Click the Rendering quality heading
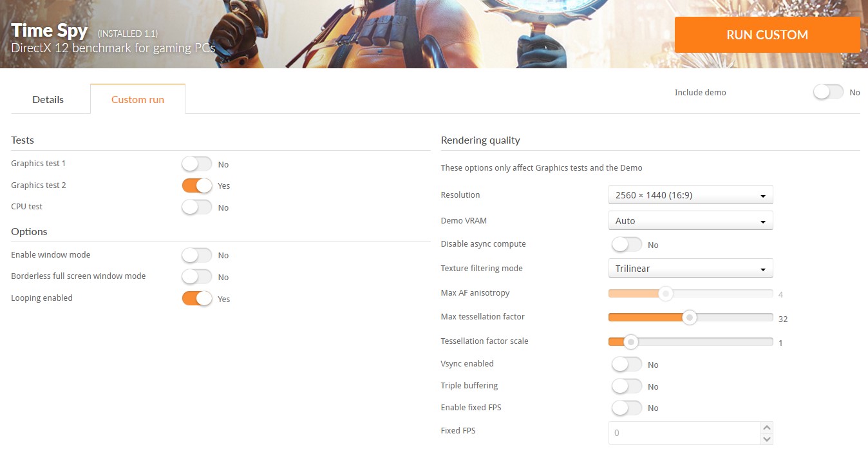 pyautogui.click(x=480, y=140)
